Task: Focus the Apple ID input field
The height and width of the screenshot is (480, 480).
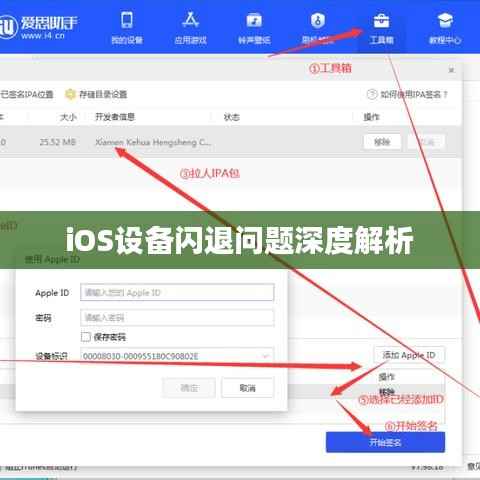Action: [177, 292]
